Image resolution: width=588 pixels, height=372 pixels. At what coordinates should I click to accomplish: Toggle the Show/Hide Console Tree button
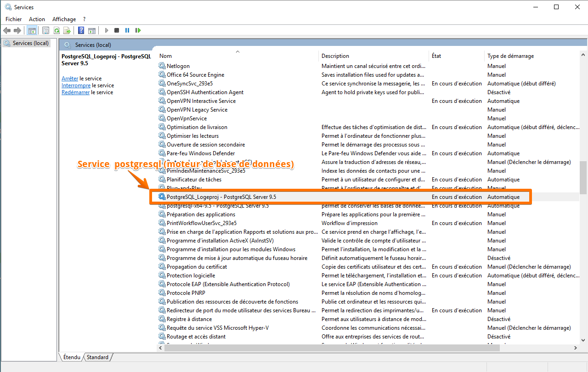point(32,30)
